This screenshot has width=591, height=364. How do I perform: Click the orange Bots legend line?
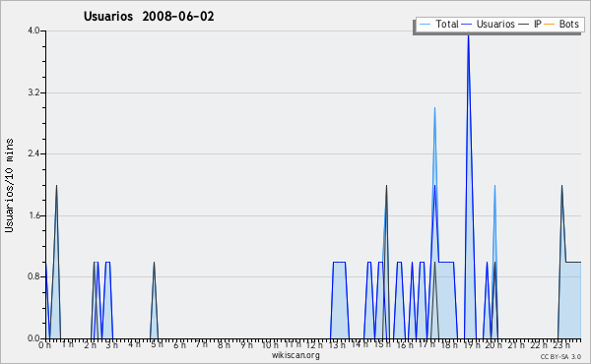(x=550, y=25)
